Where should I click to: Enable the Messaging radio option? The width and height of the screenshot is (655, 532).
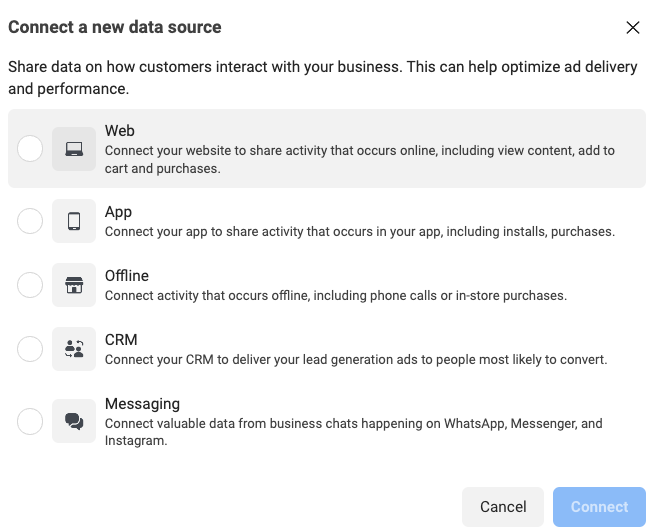[x=30, y=421]
